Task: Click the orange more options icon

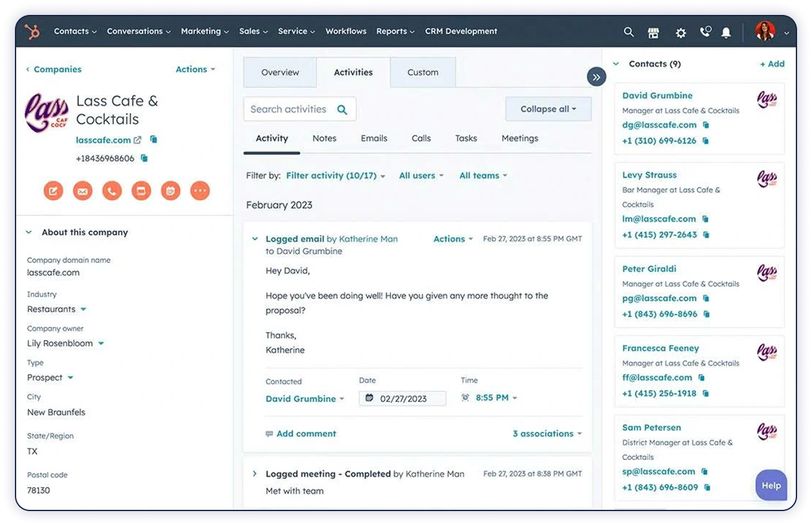Action: pyautogui.click(x=200, y=191)
